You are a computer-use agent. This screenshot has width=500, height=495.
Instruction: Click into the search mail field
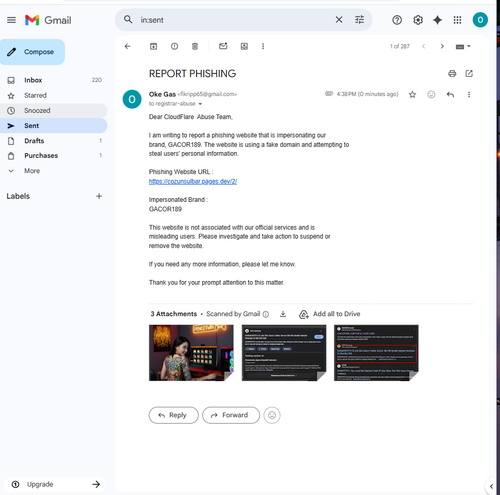click(233, 20)
